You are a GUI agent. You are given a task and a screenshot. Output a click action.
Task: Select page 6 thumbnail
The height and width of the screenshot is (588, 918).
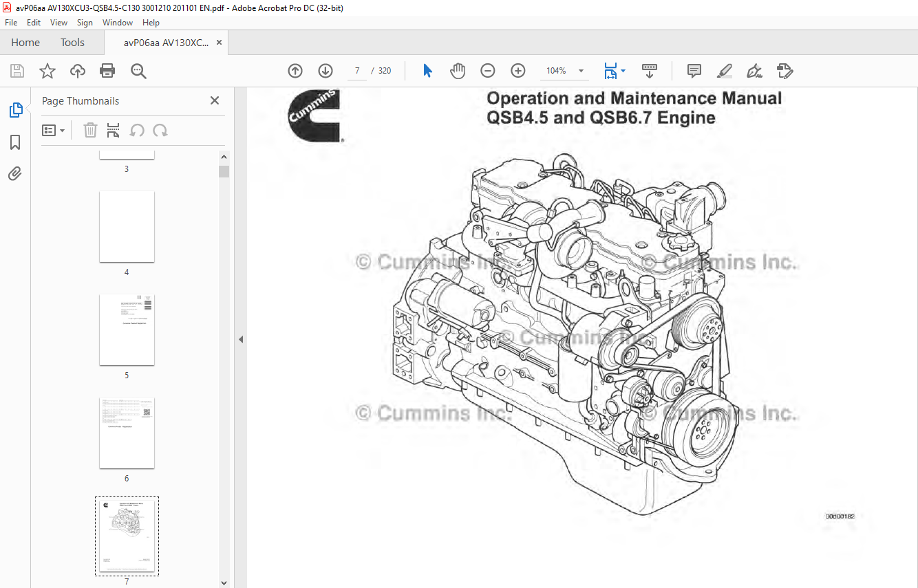[127, 433]
